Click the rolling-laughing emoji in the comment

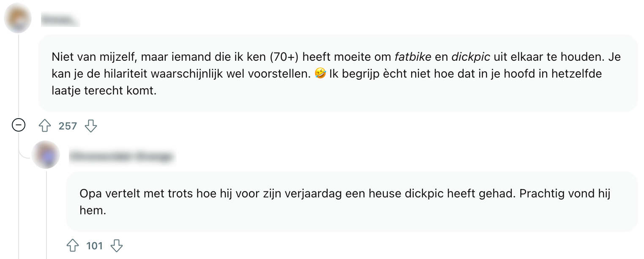[320, 74]
